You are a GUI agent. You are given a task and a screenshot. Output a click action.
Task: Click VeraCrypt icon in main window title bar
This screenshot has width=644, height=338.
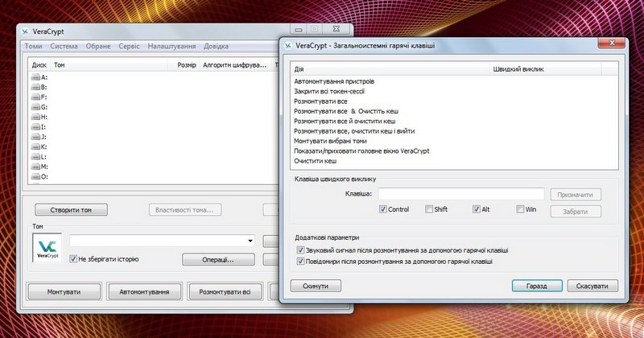point(26,31)
